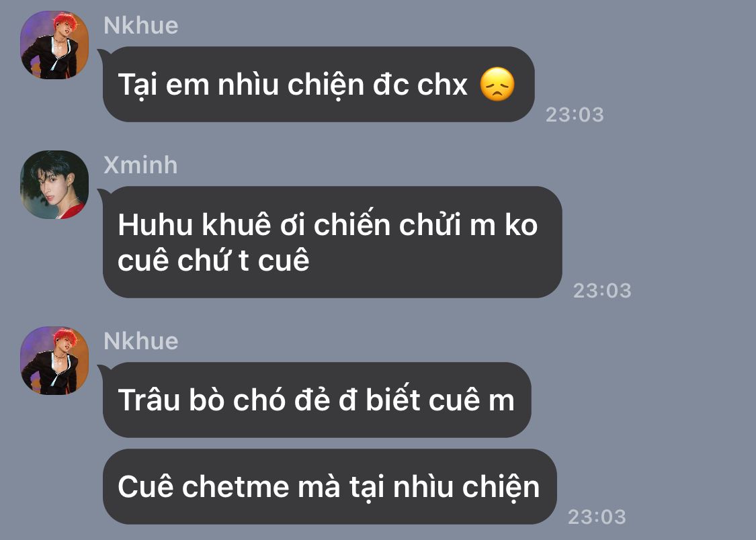
Task: Open Xminh's profile picture
Action: 54,185
